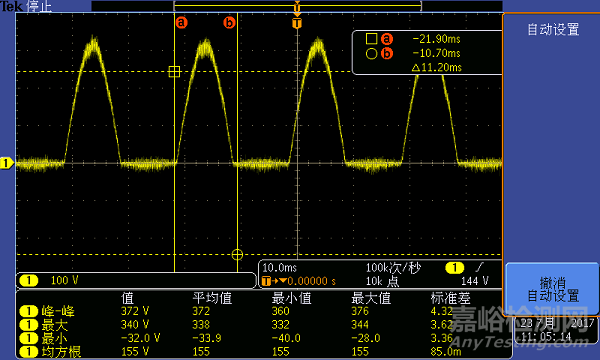
Task: Click the orange trigger position T marker
Action: [x=297, y=23]
